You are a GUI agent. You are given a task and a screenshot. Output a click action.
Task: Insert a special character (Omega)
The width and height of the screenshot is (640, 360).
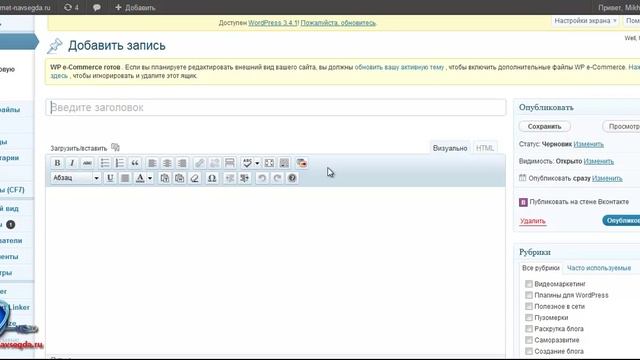coord(212,178)
